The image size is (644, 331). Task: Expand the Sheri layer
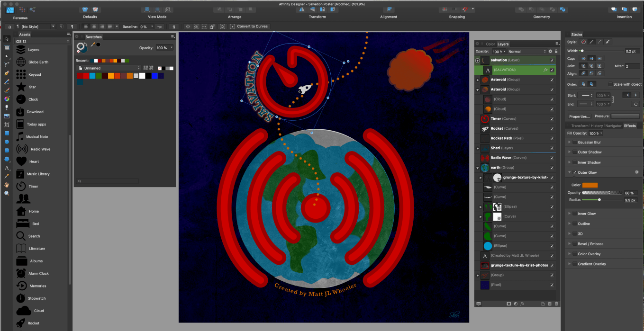click(x=477, y=148)
